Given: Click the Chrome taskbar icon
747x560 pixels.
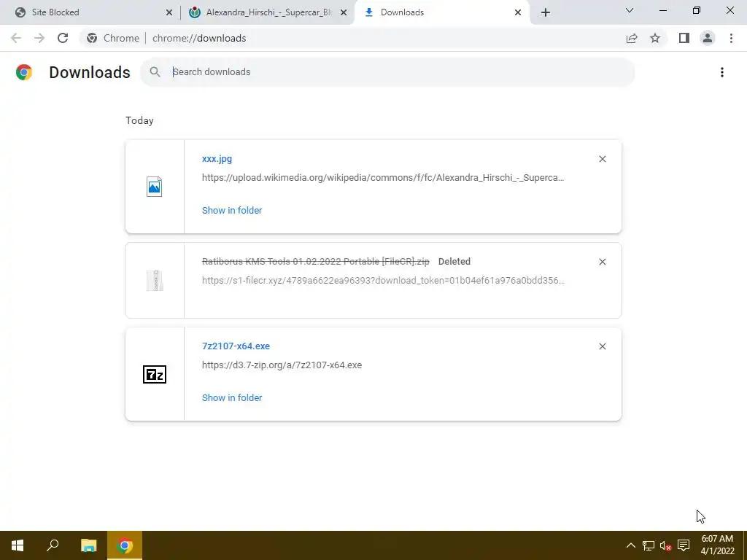Looking at the screenshot, I should pos(124,545).
